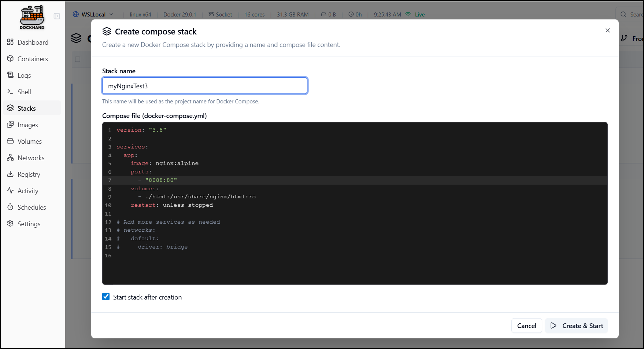Go to the Settings page
Image resolution: width=644 pixels, height=349 pixels.
tap(29, 224)
